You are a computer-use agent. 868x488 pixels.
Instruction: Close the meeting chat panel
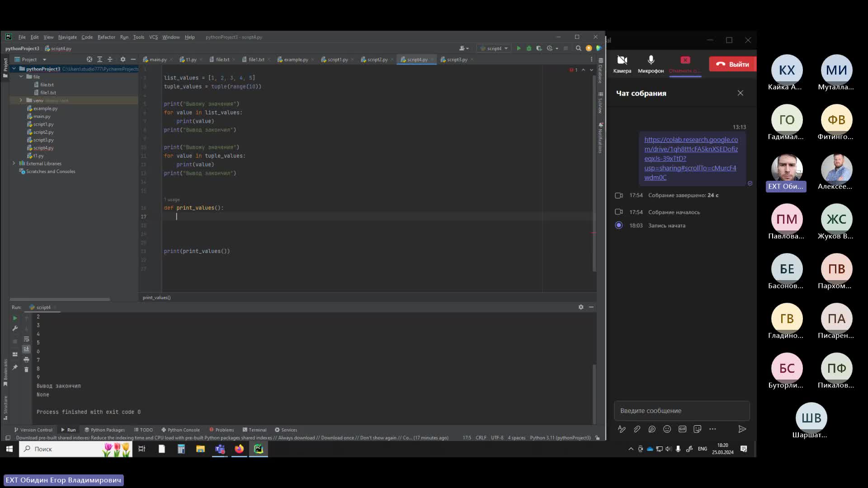pyautogui.click(x=740, y=93)
